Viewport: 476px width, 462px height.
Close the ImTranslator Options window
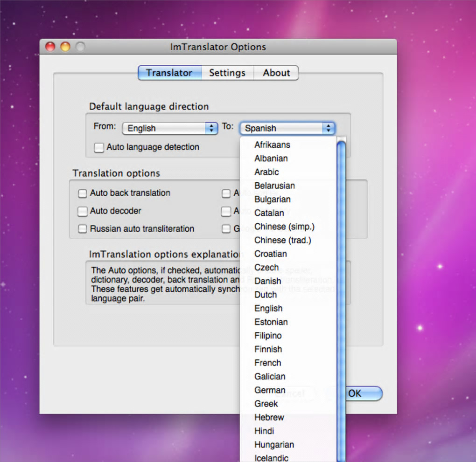tap(50, 47)
